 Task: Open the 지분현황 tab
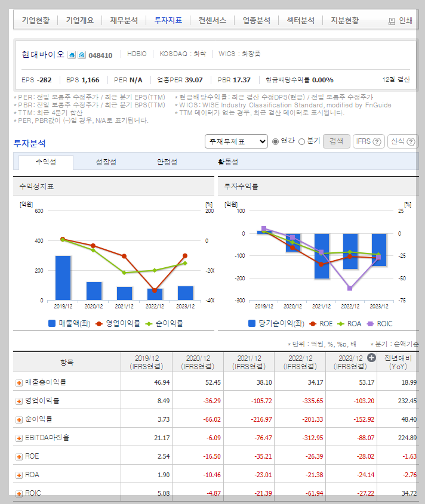344,20
